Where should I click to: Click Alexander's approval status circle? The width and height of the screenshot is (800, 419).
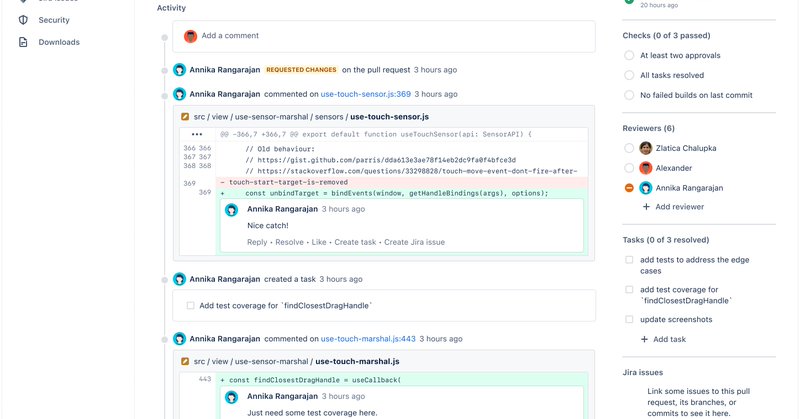629,168
